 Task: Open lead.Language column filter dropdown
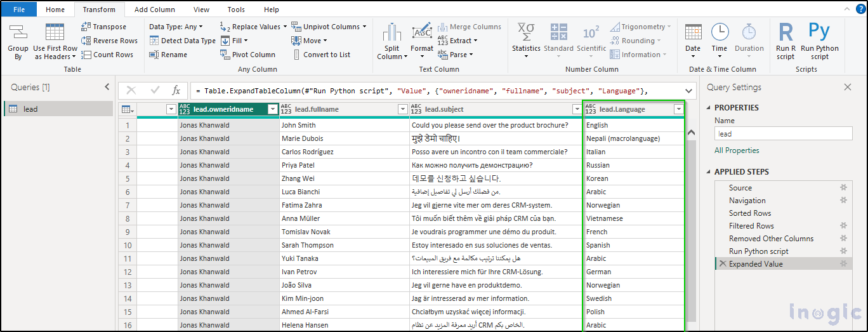click(678, 109)
